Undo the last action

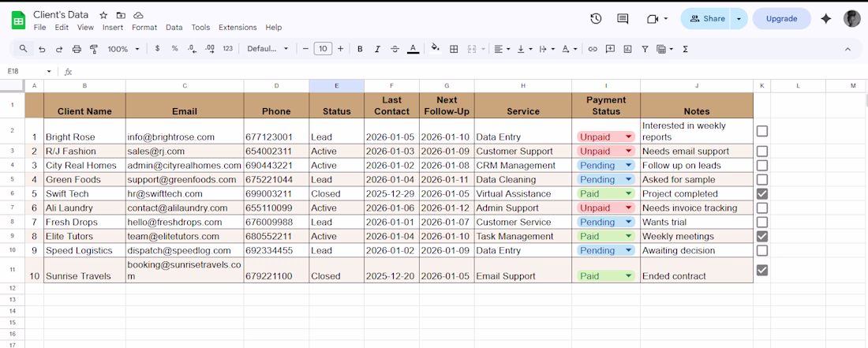[42, 49]
